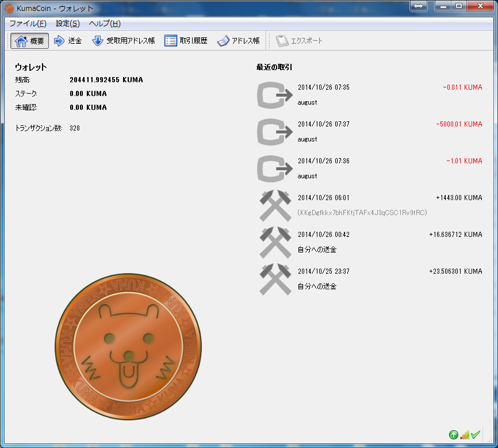The width and height of the screenshot is (498, 448).
Task: Click the network connection signal bars icon
Action: coord(464,435)
